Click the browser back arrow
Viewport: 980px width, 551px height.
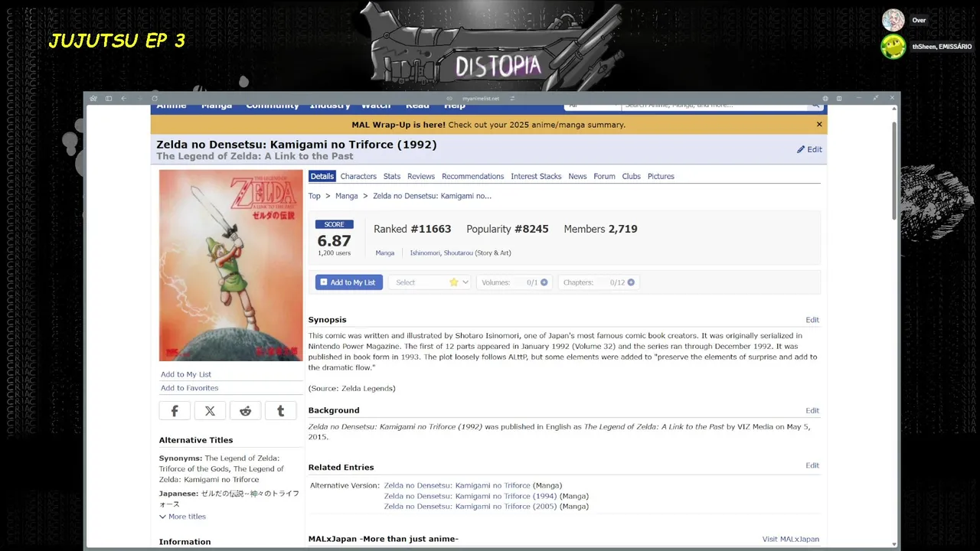pos(123,98)
